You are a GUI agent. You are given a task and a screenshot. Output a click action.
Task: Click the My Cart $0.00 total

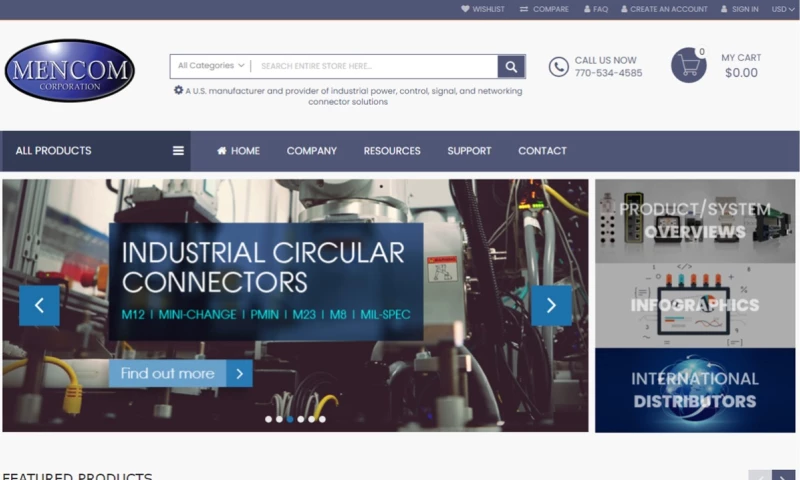point(741,72)
